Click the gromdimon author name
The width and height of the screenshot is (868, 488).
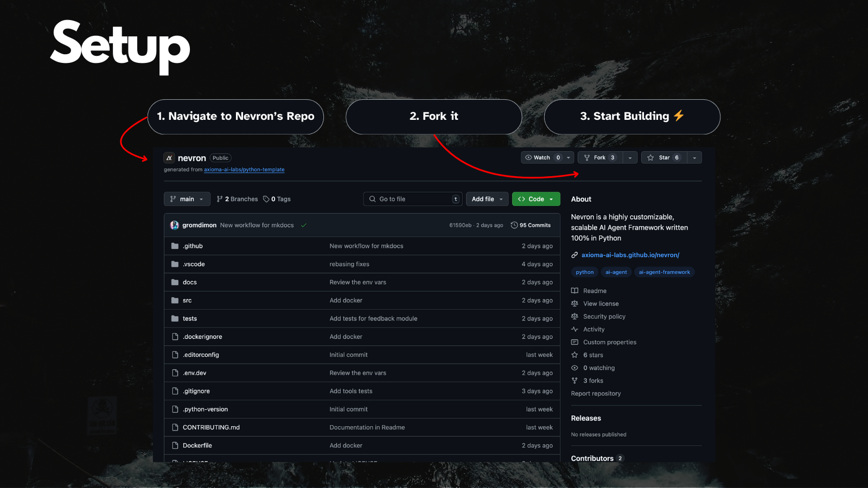(199, 225)
